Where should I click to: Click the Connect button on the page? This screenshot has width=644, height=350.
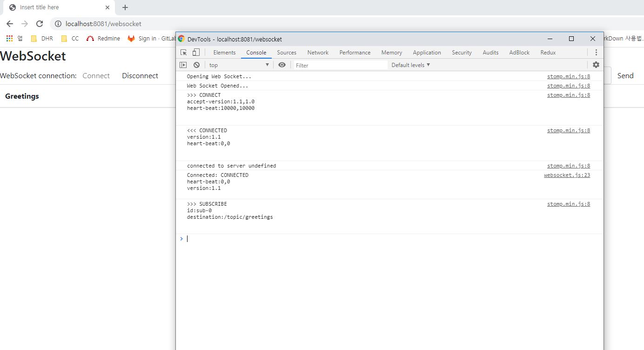coord(96,76)
